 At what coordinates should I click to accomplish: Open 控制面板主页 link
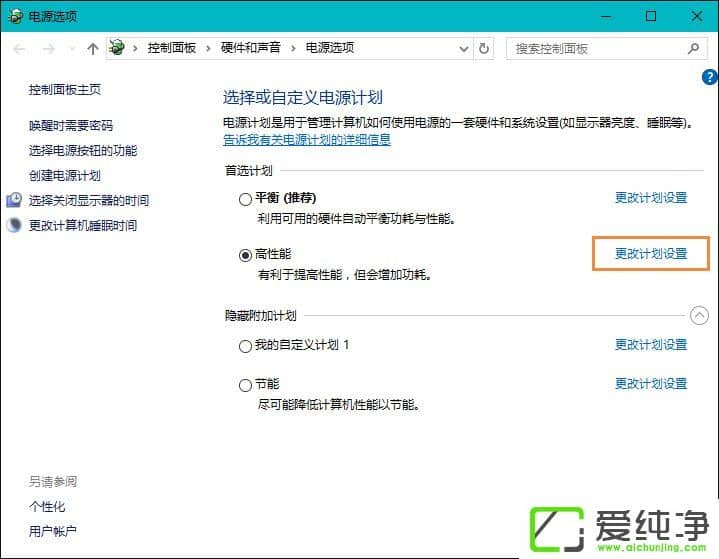pos(65,89)
